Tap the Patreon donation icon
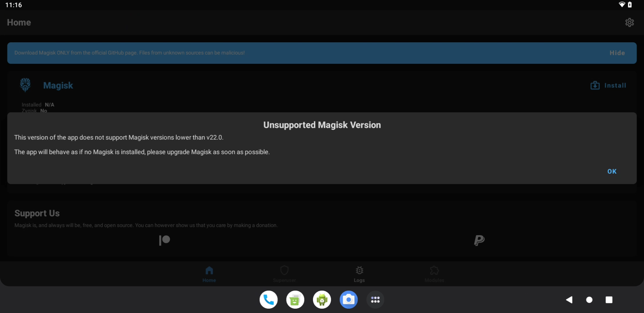The image size is (644, 313). 164,240
